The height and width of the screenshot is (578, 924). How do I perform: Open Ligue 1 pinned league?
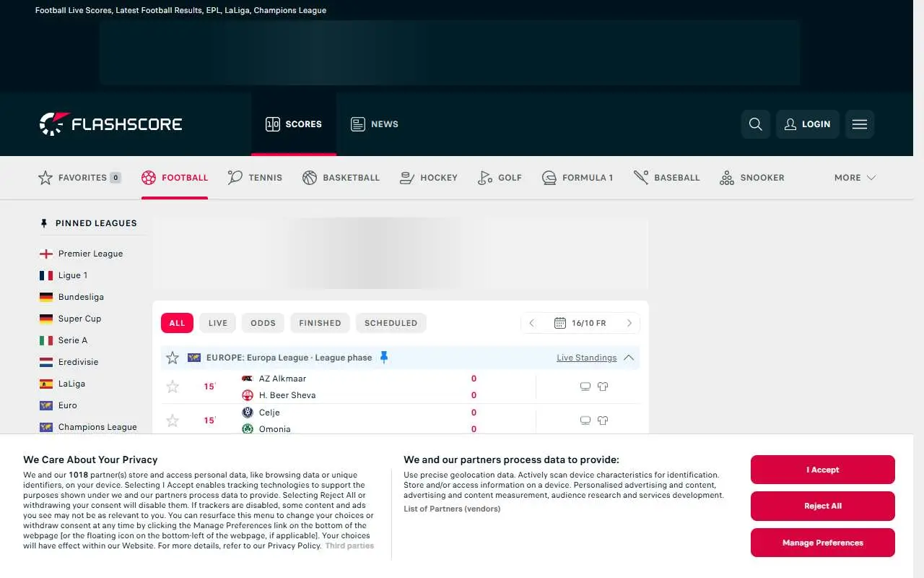73,275
